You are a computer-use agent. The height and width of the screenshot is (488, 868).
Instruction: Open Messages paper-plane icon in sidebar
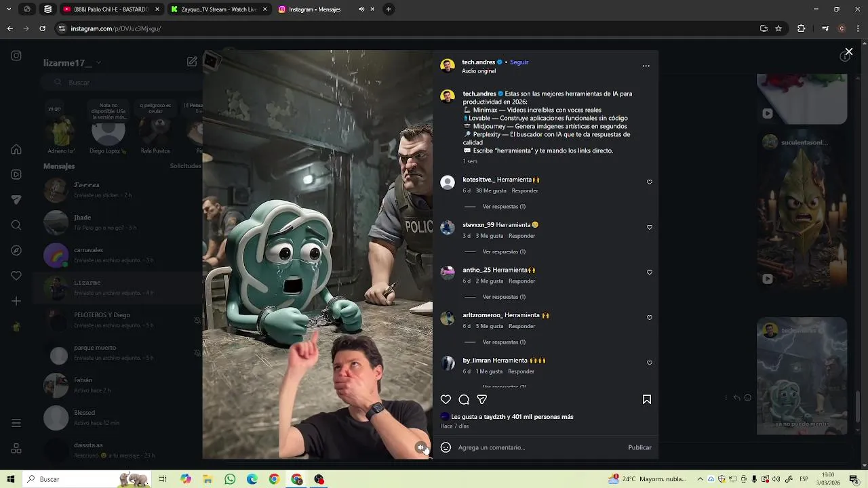point(16,200)
